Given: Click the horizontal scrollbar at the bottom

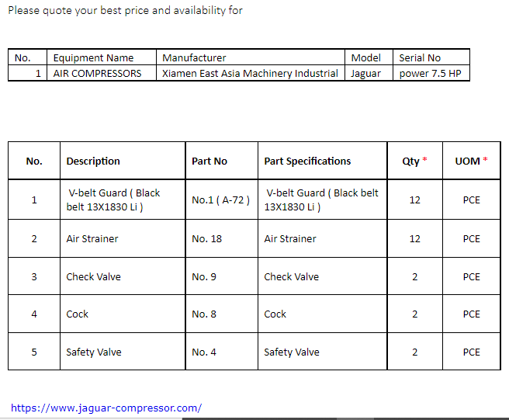Looking at the screenshot, I should pyautogui.click(x=254, y=418).
